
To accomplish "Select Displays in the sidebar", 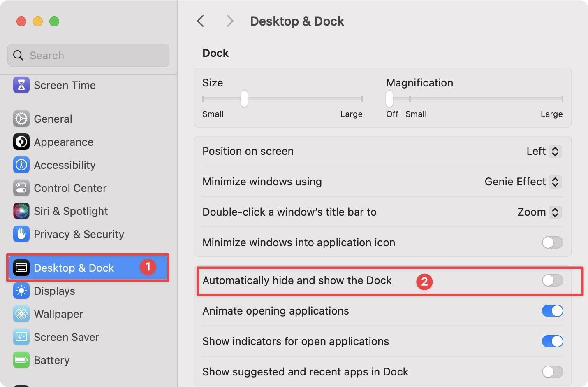I will [54, 291].
